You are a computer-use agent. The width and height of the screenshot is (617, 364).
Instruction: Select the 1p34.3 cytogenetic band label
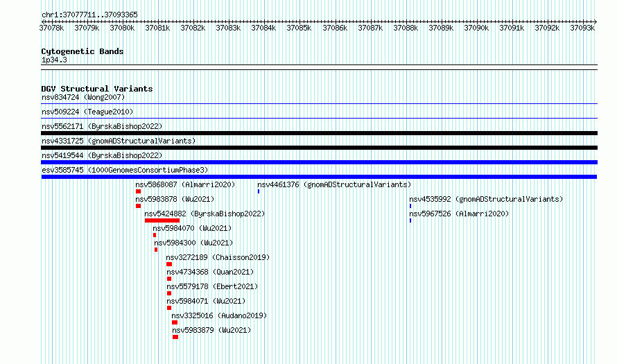pyautogui.click(x=54, y=60)
